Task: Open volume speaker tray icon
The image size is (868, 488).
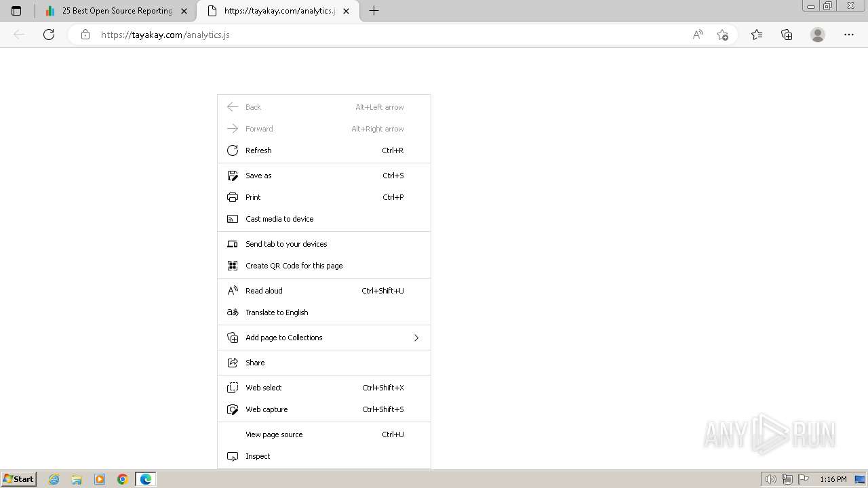Action: pos(771,479)
